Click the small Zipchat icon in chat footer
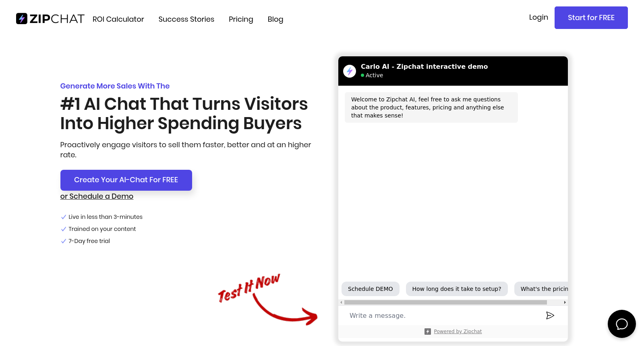The width and height of the screenshot is (644, 346). (x=428, y=332)
